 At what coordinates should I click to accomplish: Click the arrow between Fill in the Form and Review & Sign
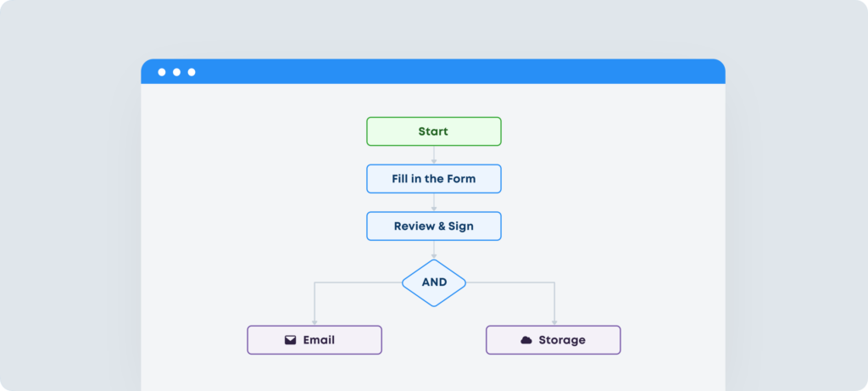pos(434,202)
